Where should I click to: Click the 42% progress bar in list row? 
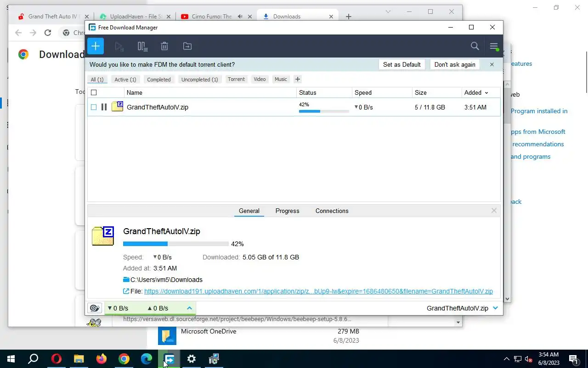click(324, 111)
